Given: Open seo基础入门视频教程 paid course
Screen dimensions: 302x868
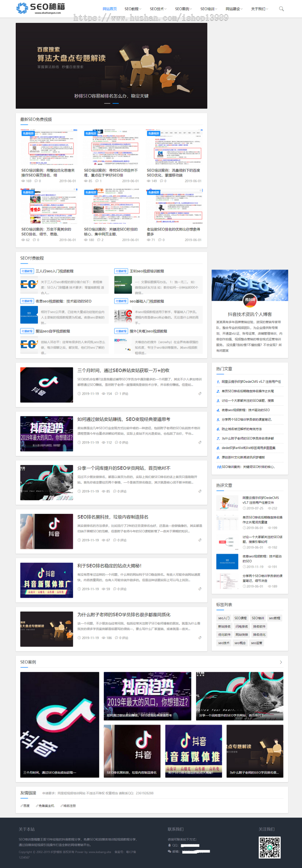Looking at the screenshot, I should (147, 301).
